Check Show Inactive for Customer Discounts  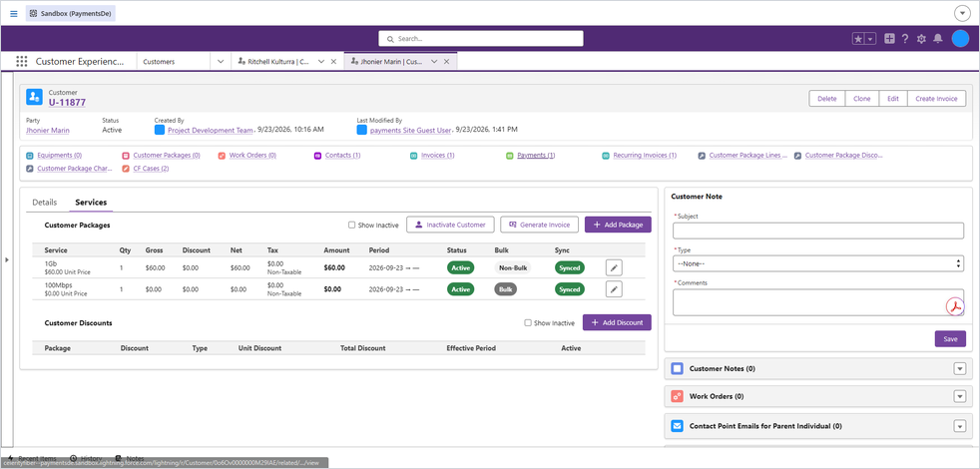(x=528, y=322)
